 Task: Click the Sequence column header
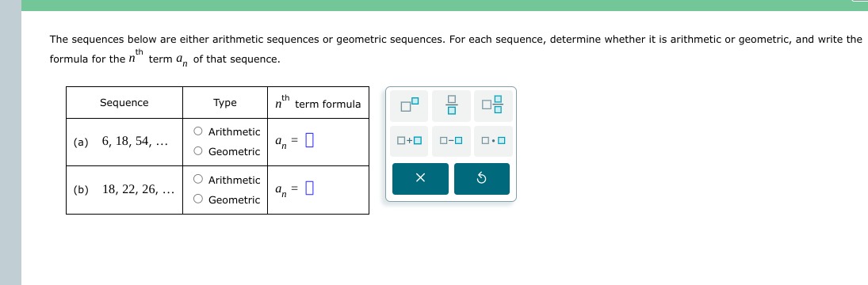tap(124, 103)
